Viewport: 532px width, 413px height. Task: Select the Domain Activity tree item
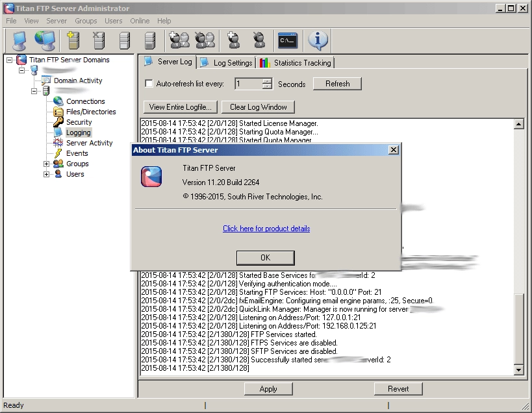(78, 81)
